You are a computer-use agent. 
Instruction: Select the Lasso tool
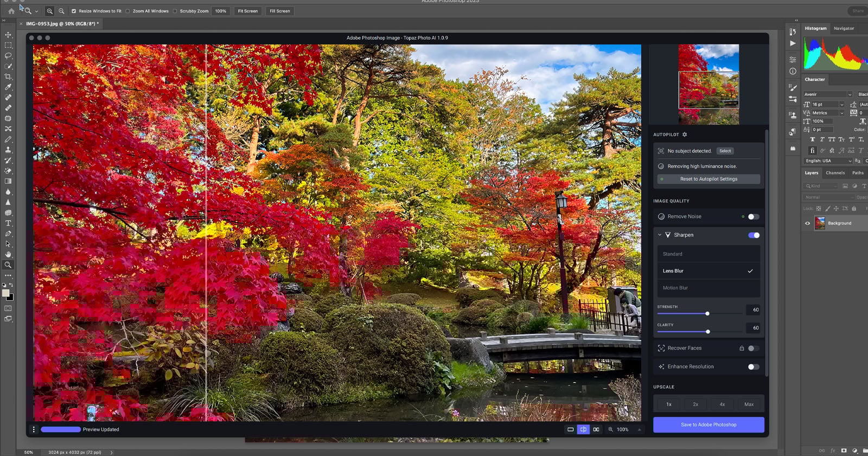[x=8, y=55]
